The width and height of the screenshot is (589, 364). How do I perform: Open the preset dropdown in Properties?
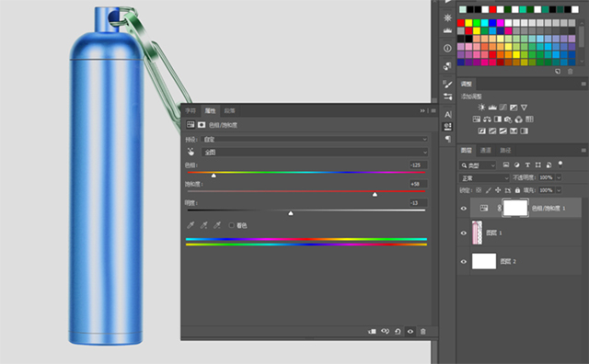tap(315, 139)
